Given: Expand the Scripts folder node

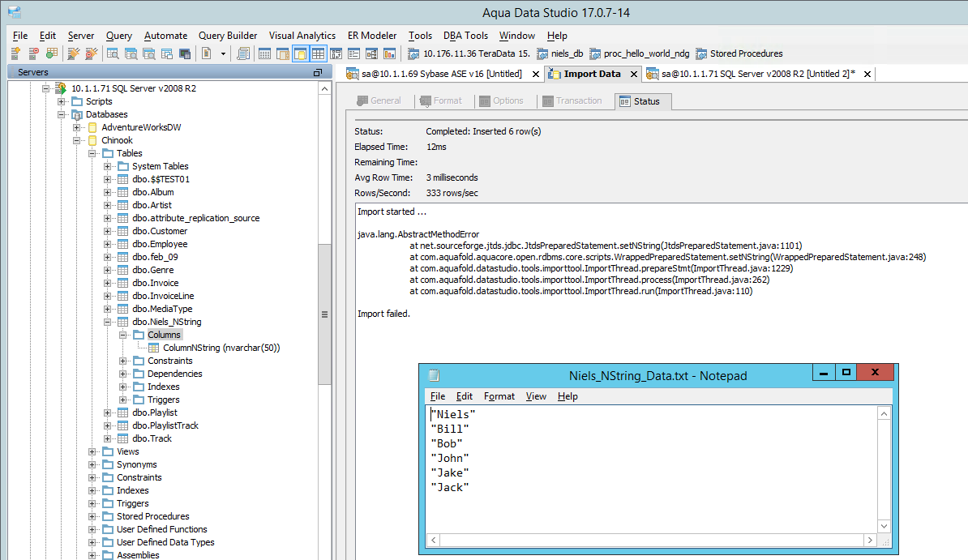Looking at the screenshot, I should tap(61, 101).
